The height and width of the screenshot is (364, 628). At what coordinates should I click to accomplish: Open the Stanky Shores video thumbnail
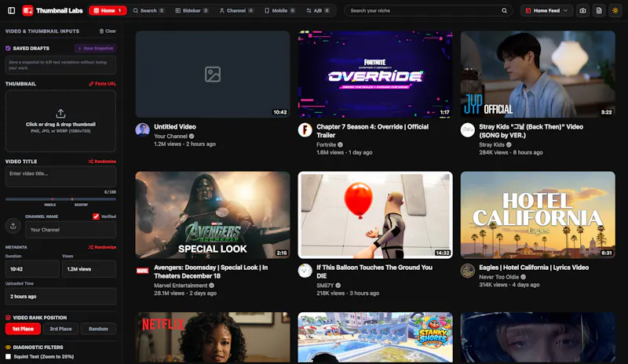[375, 337]
